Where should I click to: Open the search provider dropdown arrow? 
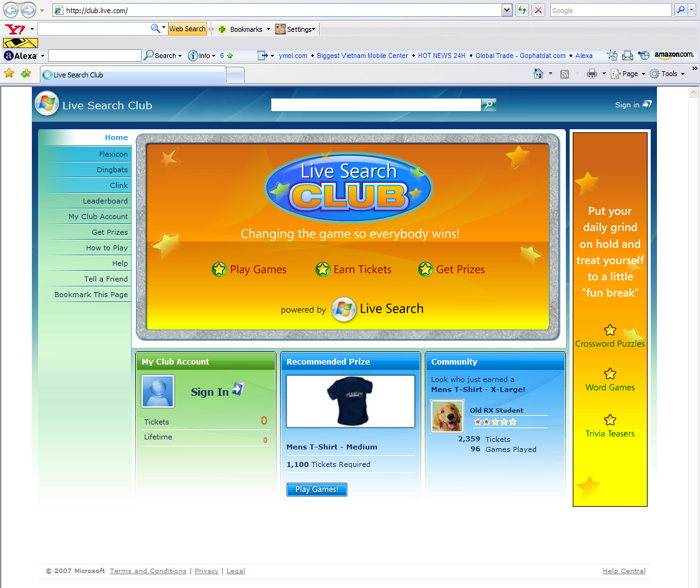pos(691,10)
